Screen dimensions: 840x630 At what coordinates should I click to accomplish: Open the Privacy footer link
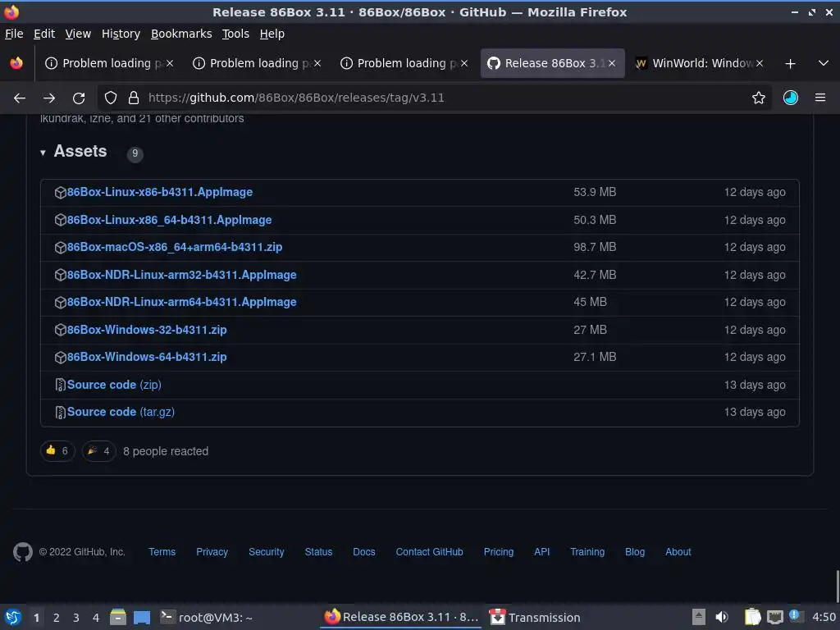pos(212,552)
